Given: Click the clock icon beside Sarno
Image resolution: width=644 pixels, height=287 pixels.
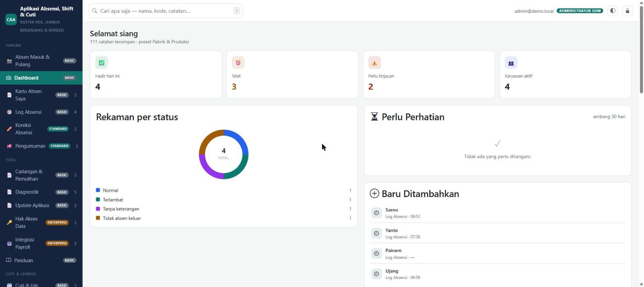Looking at the screenshot, I should pyautogui.click(x=376, y=213).
